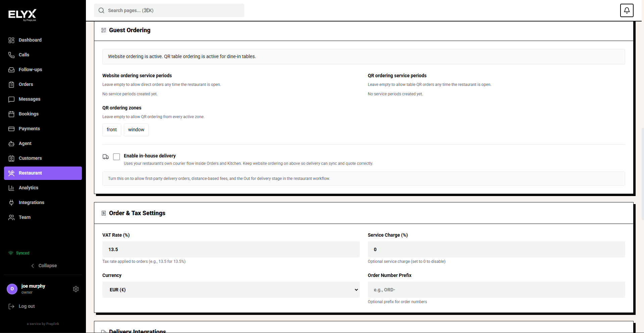The height and width of the screenshot is (333, 644).
Task: Click the Customers contact icon
Action: (11, 158)
